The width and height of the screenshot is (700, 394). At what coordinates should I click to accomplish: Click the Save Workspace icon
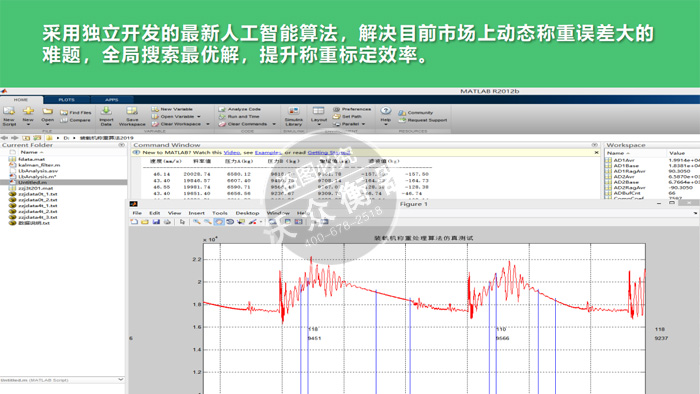tap(132, 111)
